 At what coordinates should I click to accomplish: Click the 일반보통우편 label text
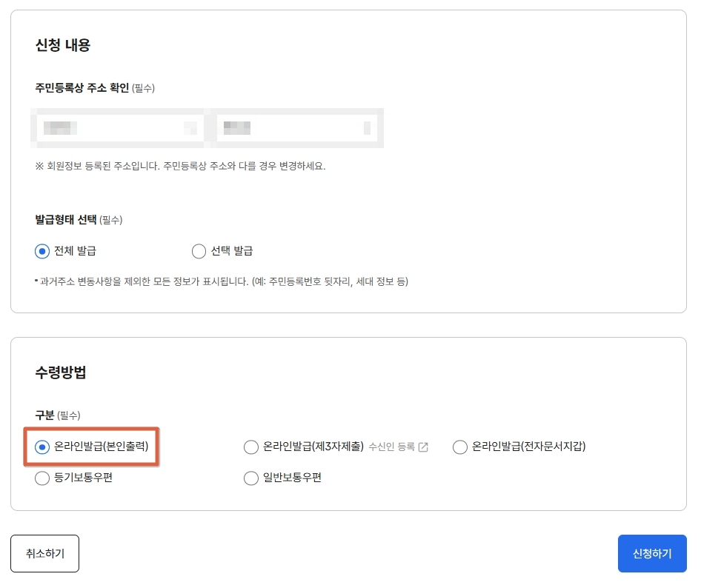click(x=294, y=478)
